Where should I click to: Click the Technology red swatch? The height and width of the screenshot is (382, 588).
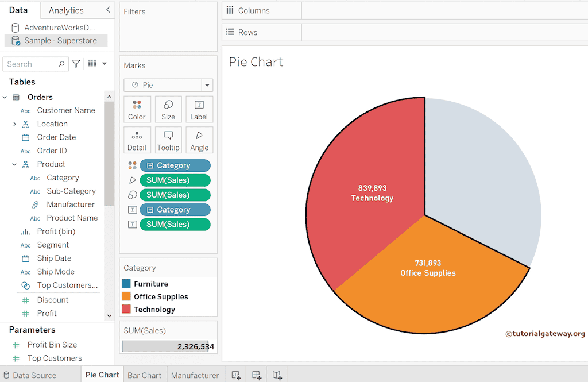click(x=126, y=309)
